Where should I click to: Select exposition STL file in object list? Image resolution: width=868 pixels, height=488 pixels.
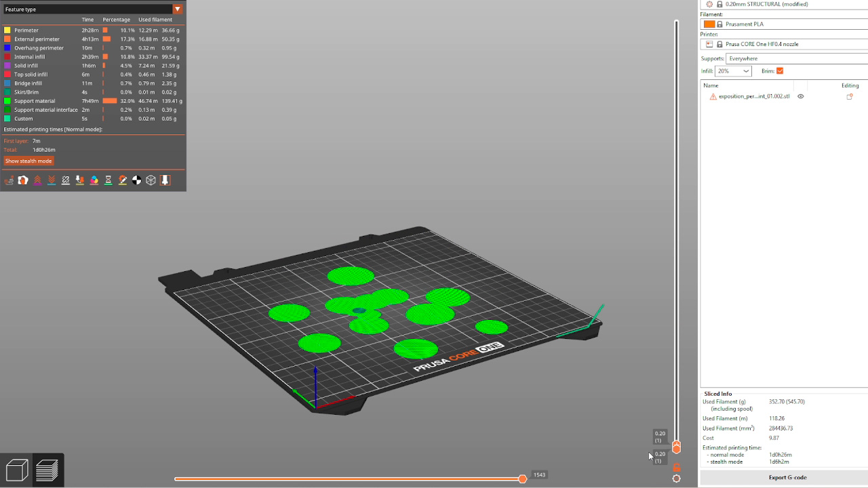(754, 96)
